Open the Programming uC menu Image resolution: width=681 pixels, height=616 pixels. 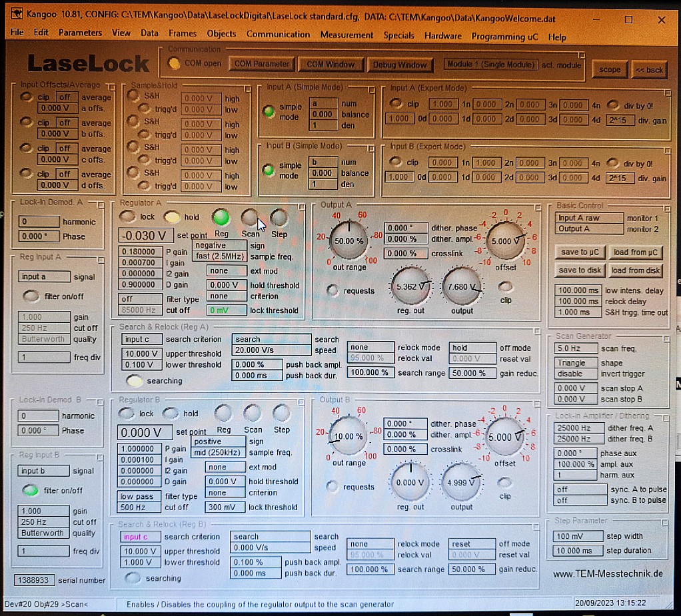pos(504,37)
